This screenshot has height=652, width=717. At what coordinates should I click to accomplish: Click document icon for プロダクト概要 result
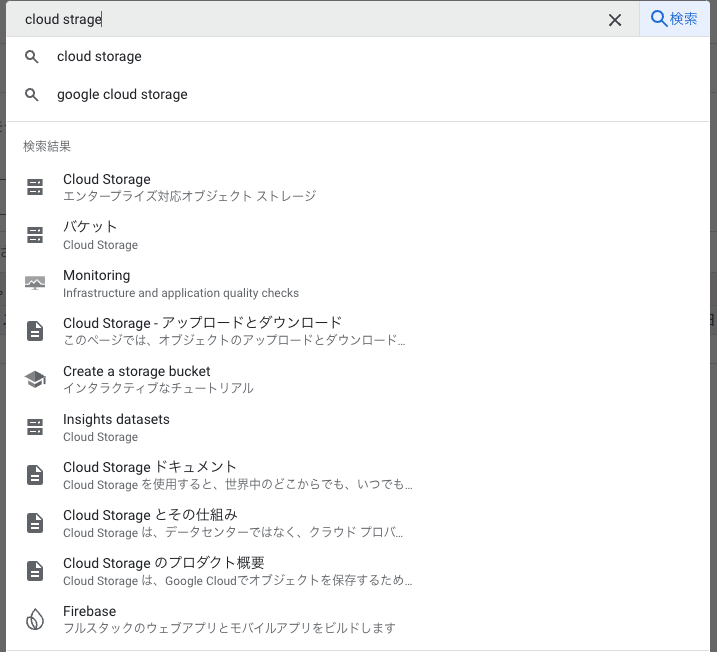pos(35,571)
